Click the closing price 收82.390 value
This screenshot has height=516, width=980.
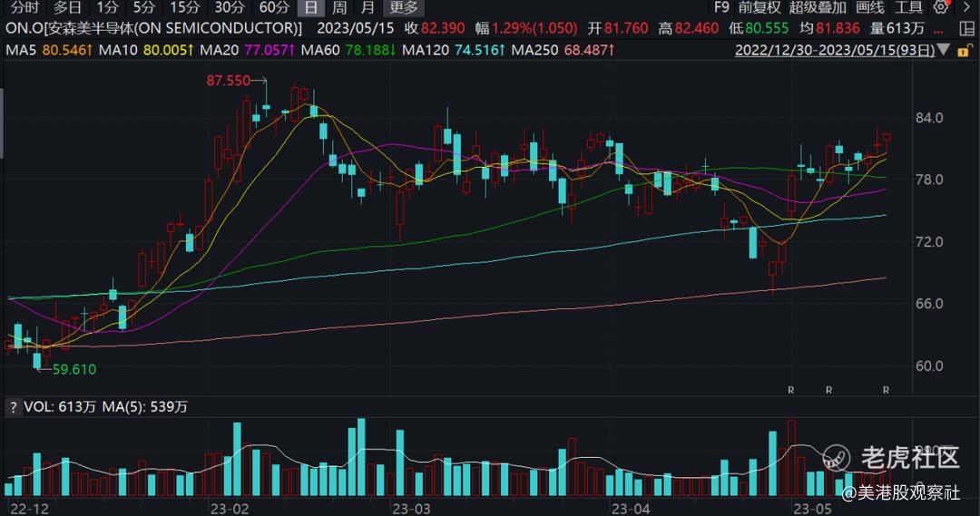pos(435,28)
